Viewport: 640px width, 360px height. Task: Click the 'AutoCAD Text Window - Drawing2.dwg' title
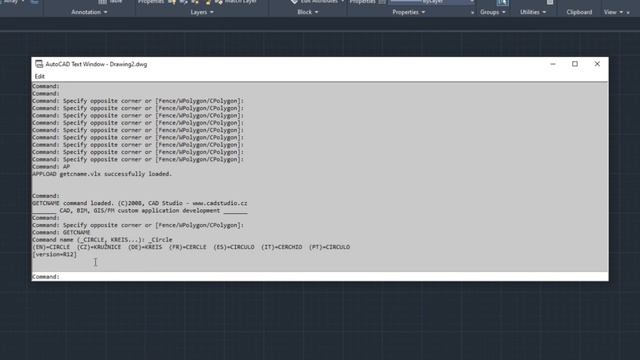[96, 64]
